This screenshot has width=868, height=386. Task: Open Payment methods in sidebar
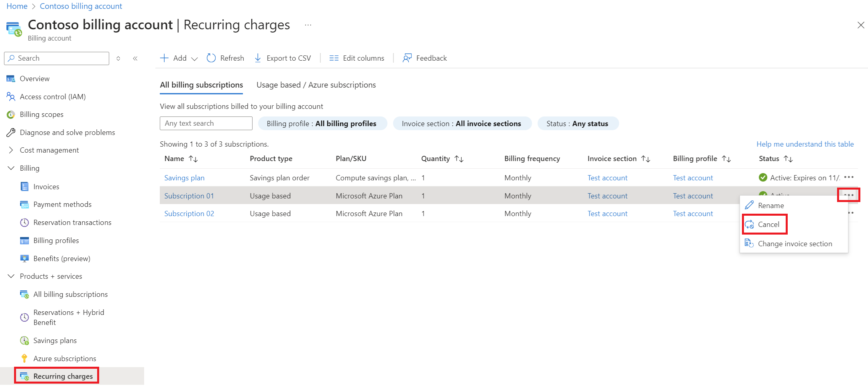(x=62, y=204)
